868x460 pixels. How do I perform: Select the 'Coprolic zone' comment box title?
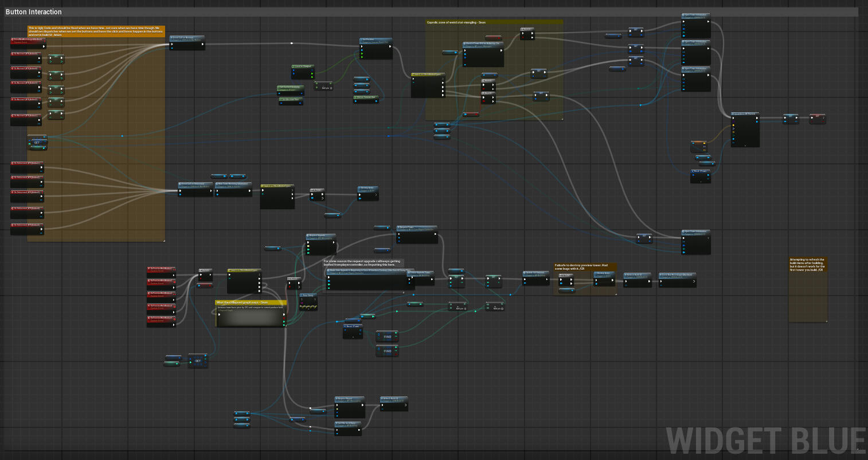pyautogui.click(x=456, y=22)
